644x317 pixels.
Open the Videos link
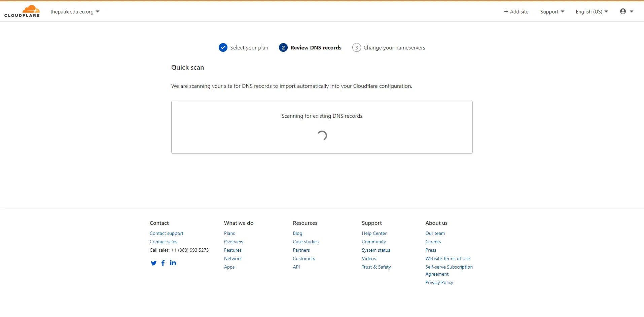coord(369,258)
